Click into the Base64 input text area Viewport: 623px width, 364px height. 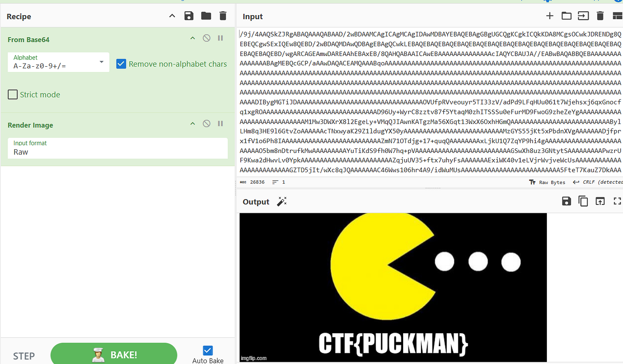[430, 103]
